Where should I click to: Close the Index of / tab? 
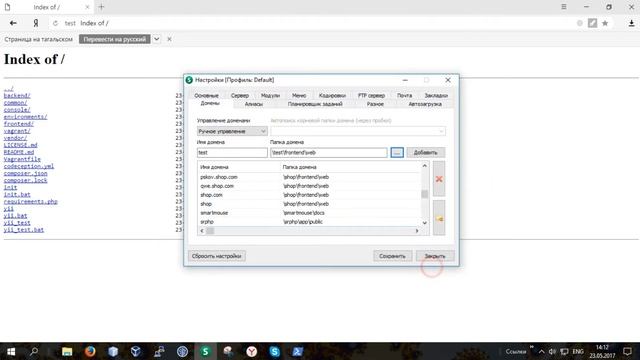coord(87,7)
